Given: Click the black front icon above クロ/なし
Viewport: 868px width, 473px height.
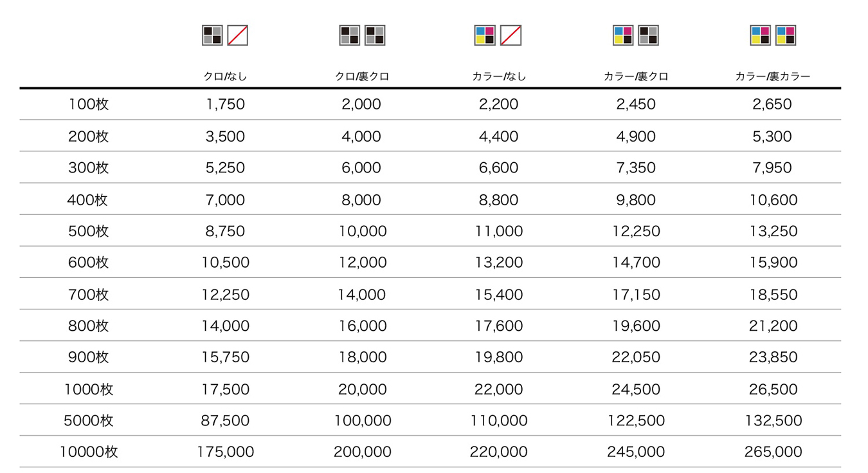Looking at the screenshot, I should coord(212,35).
